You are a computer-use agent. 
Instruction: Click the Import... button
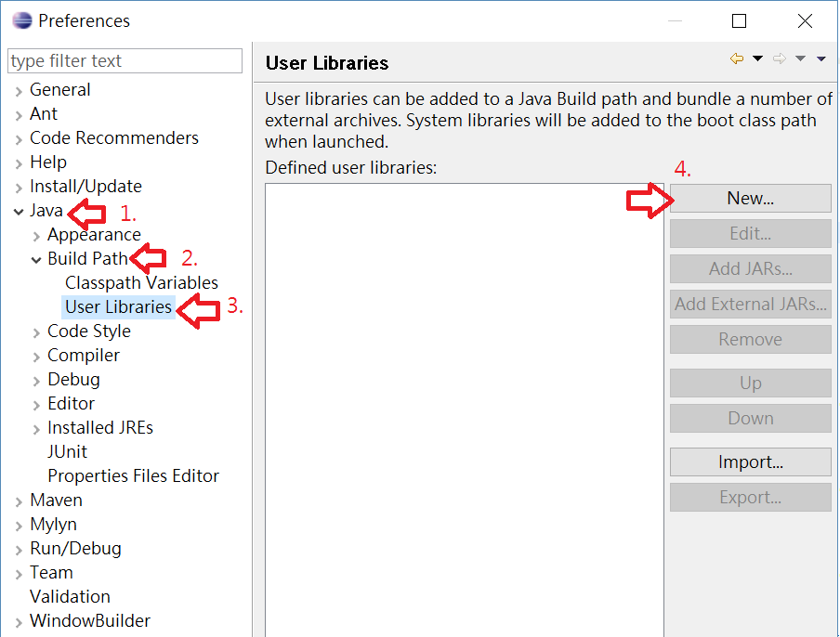pyautogui.click(x=751, y=461)
